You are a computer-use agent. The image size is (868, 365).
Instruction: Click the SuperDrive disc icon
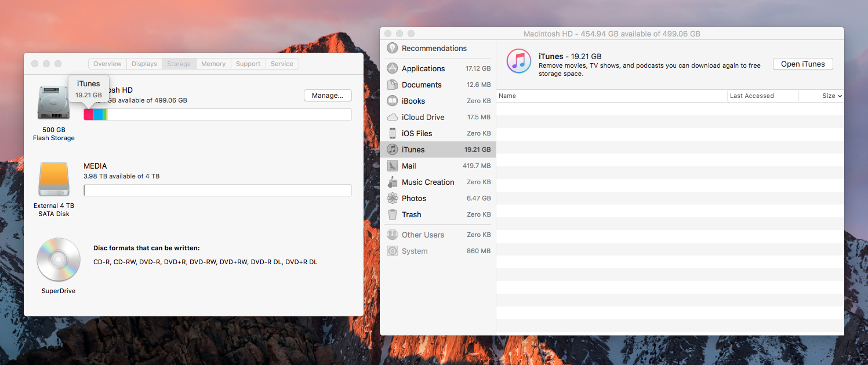tap(58, 260)
